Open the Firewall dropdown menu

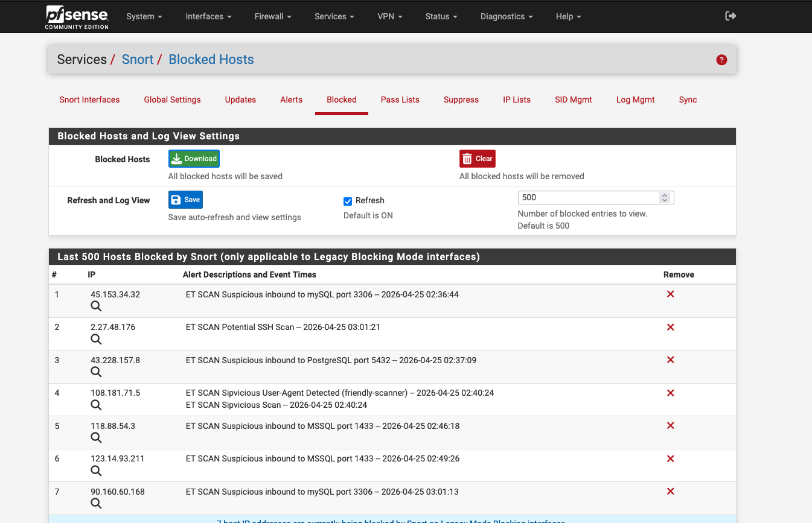(x=273, y=16)
